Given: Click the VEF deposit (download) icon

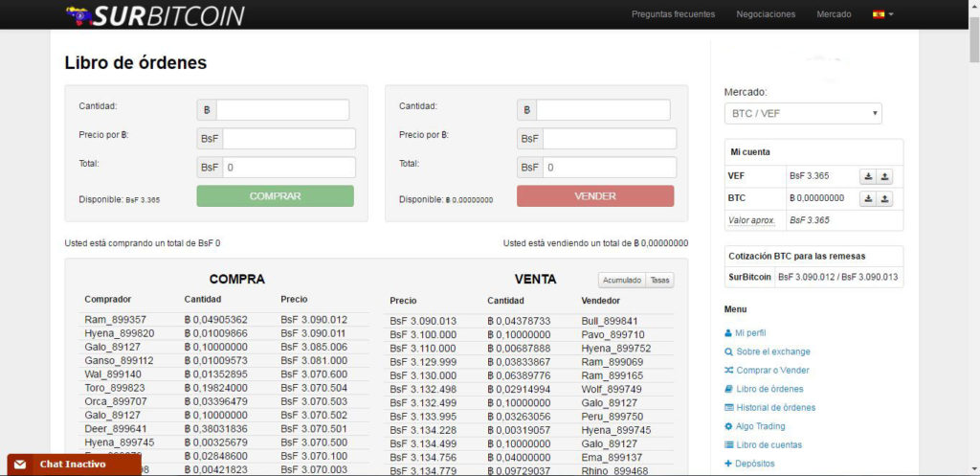Looking at the screenshot, I should click(867, 176).
